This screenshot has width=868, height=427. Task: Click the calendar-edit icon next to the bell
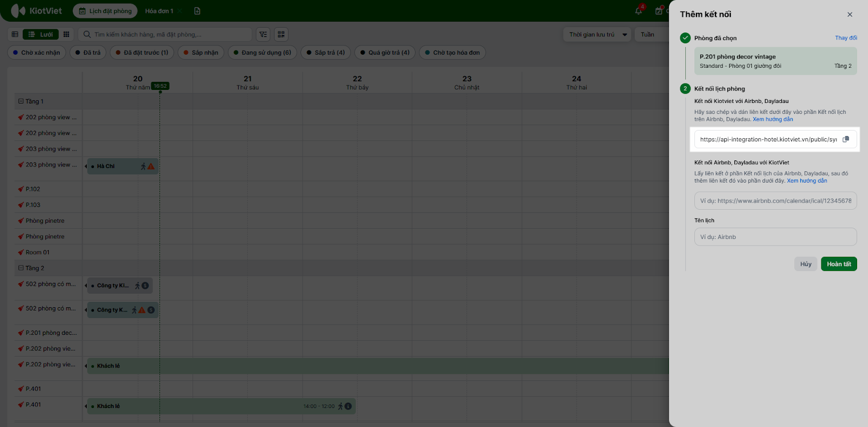659,11
